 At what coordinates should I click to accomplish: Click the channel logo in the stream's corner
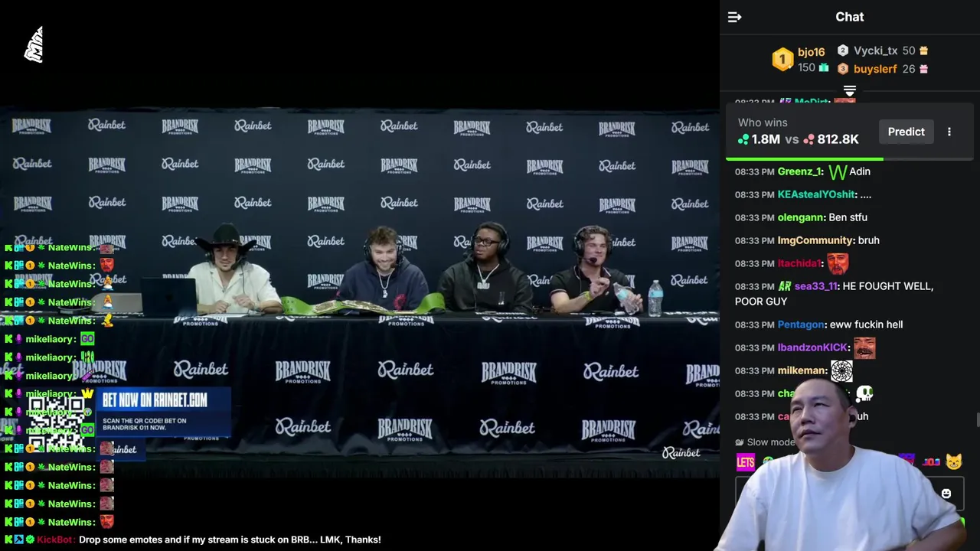(34, 44)
